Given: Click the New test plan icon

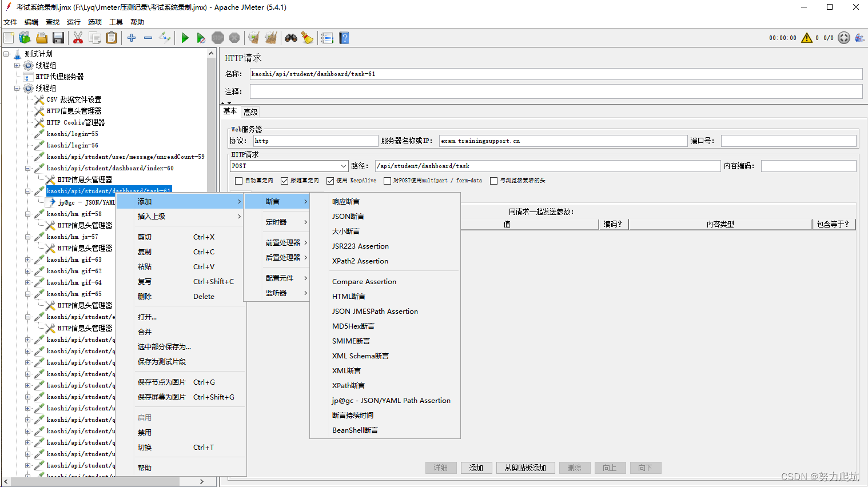Looking at the screenshot, I should (9, 38).
